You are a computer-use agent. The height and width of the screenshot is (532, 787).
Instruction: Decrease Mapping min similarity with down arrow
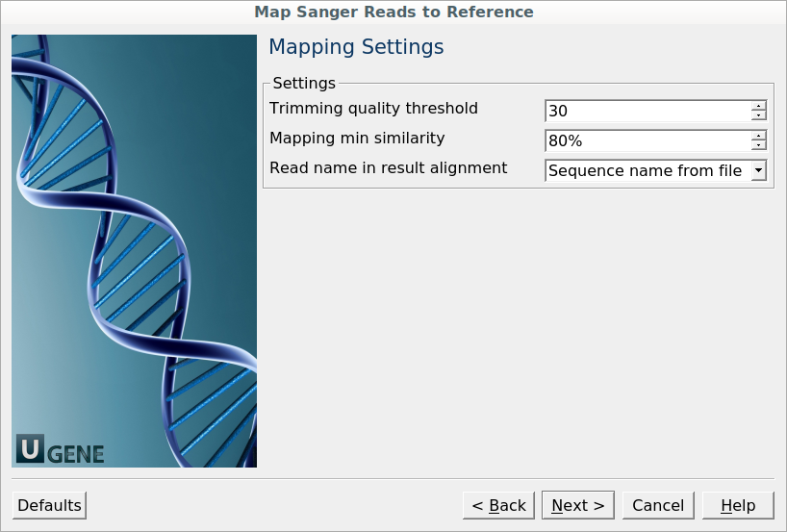[x=758, y=146]
